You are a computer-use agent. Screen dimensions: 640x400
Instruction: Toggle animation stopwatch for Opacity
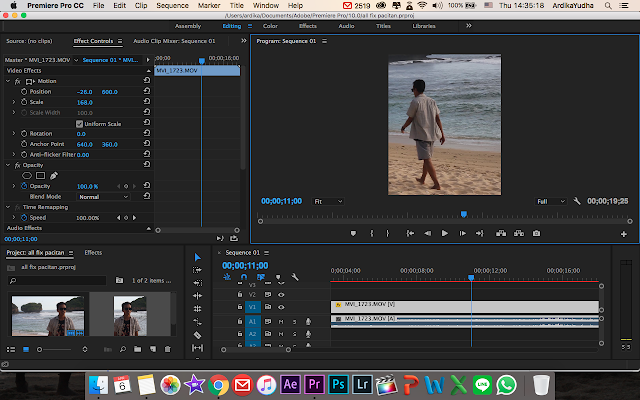click(x=24, y=186)
